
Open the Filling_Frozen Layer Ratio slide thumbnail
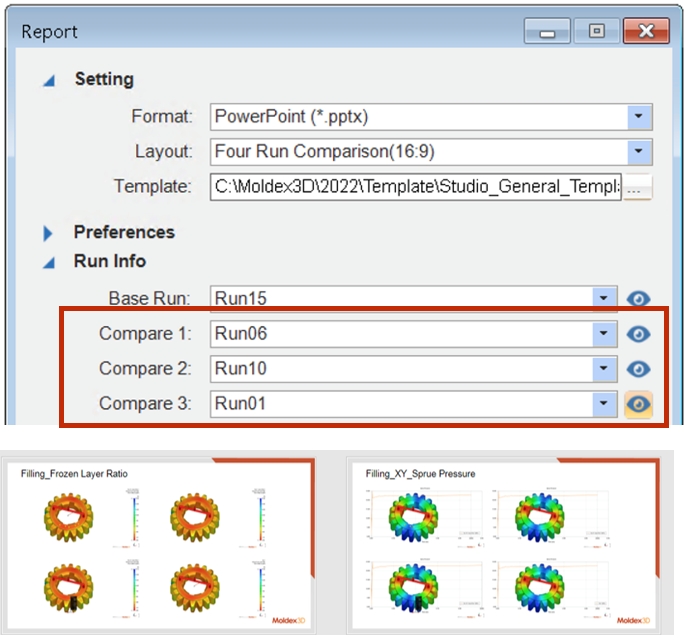pos(159,545)
